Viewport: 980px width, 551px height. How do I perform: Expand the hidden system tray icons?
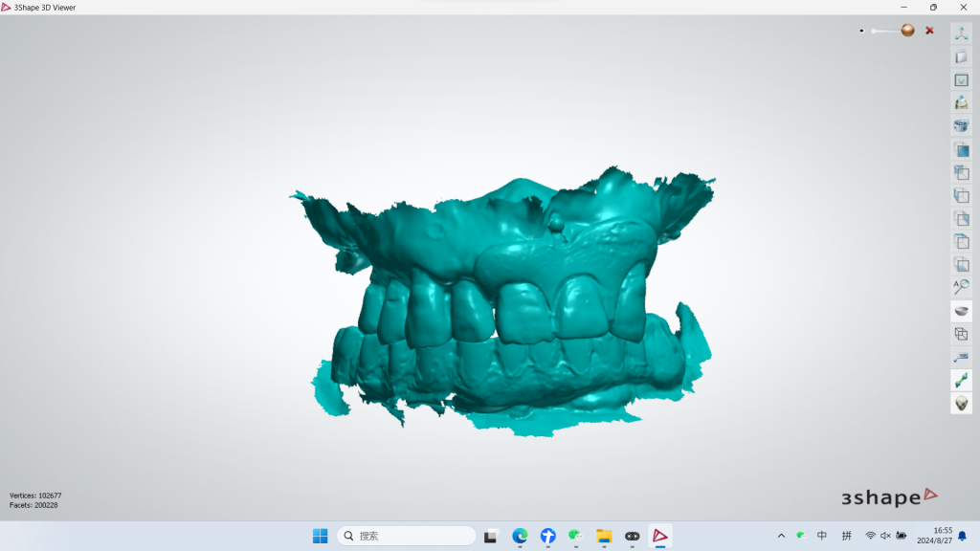pyautogui.click(x=781, y=536)
